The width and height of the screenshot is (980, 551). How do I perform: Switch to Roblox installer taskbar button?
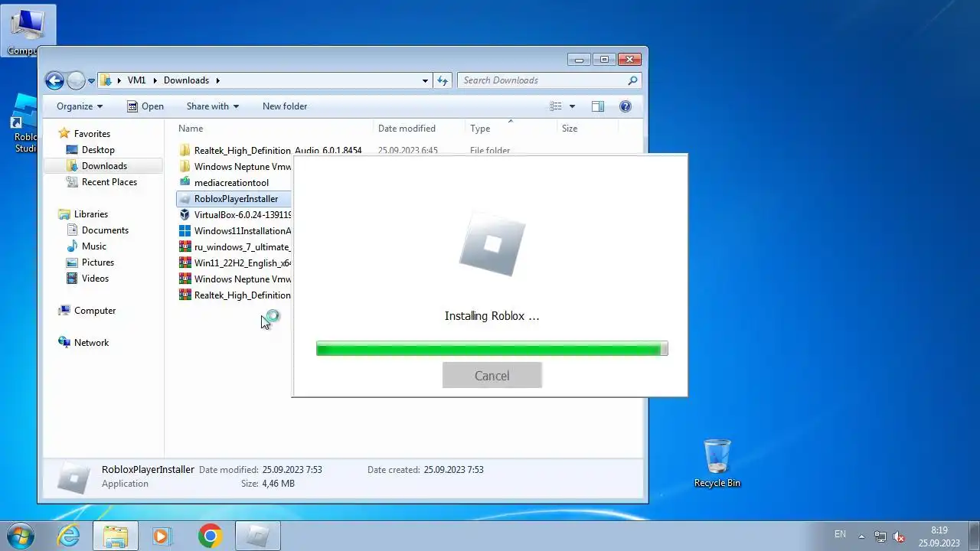tap(257, 536)
